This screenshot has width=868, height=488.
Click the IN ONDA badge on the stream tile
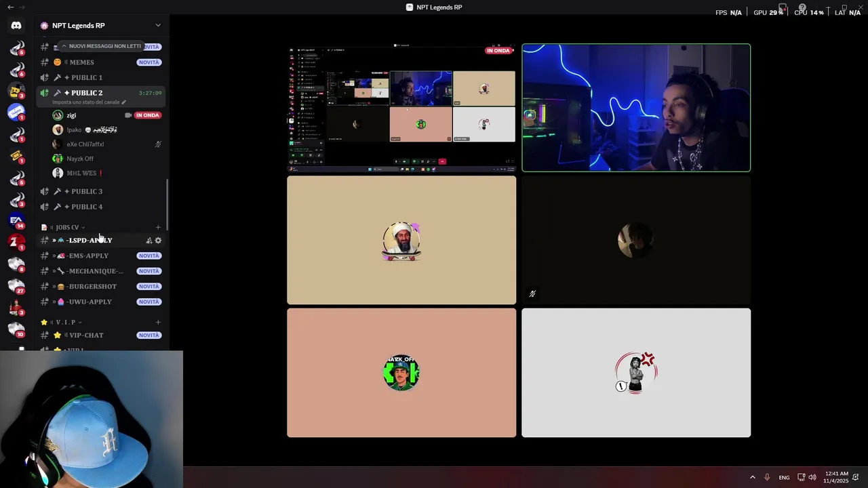point(498,50)
